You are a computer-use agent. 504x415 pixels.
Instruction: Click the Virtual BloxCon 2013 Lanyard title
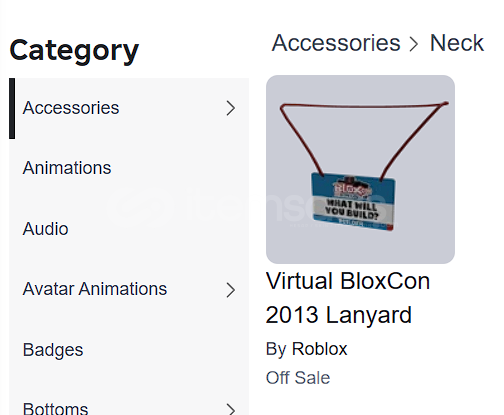coord(348,298)
